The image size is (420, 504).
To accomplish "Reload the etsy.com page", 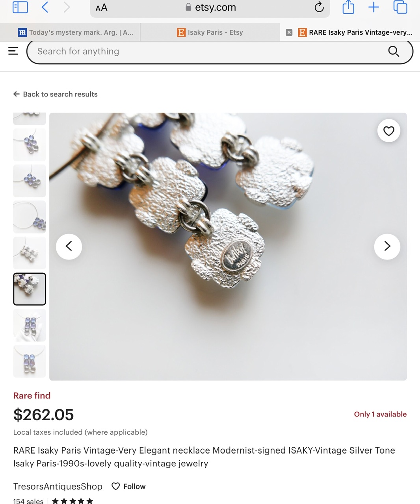I will tap(319, 7).
